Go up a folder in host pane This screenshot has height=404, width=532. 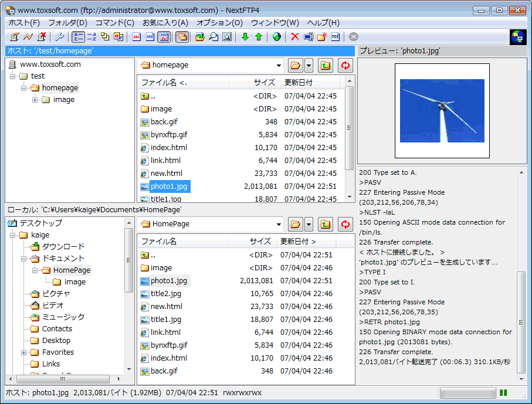326,65
